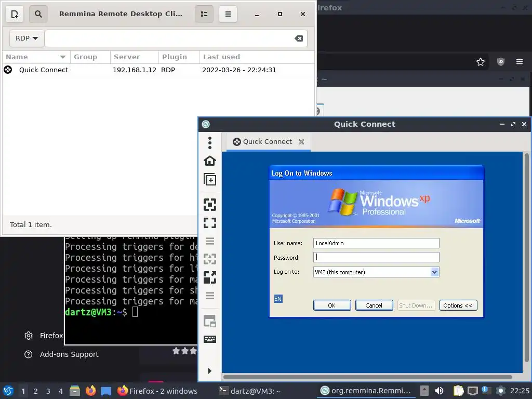The image size is (532, 399).
Task: Clear the quick connect address field
Action: [299, 38]
